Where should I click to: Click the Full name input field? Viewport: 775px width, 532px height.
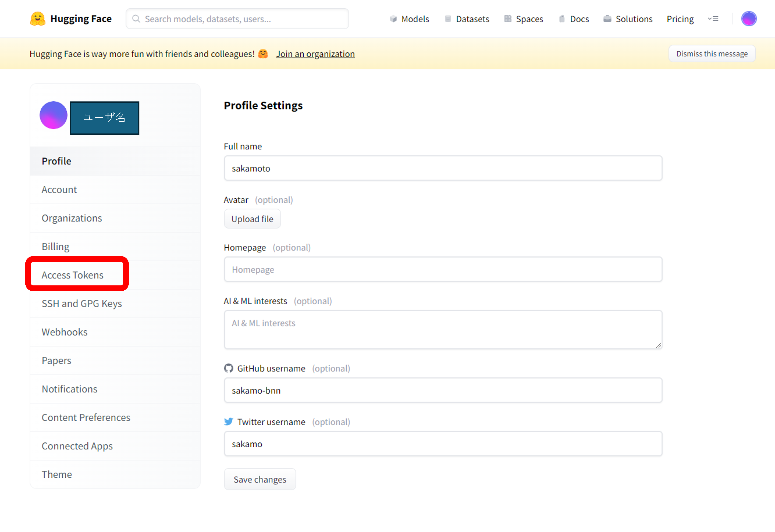(x=443, y=168)
